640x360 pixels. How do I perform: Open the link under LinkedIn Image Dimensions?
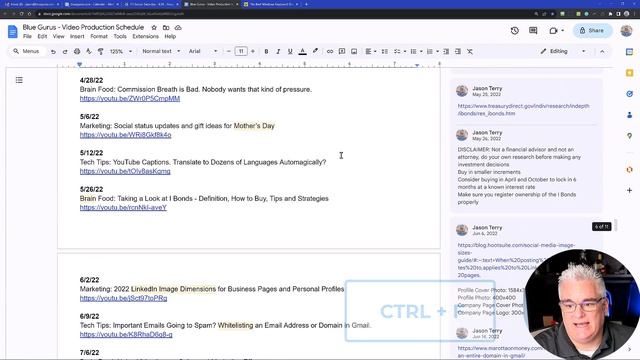(x=123, y=298)
